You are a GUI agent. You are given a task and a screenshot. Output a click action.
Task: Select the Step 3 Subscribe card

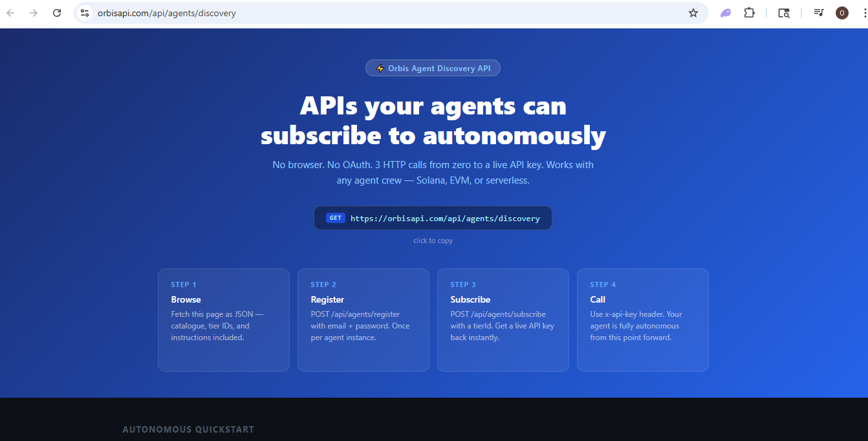point(503,319)
